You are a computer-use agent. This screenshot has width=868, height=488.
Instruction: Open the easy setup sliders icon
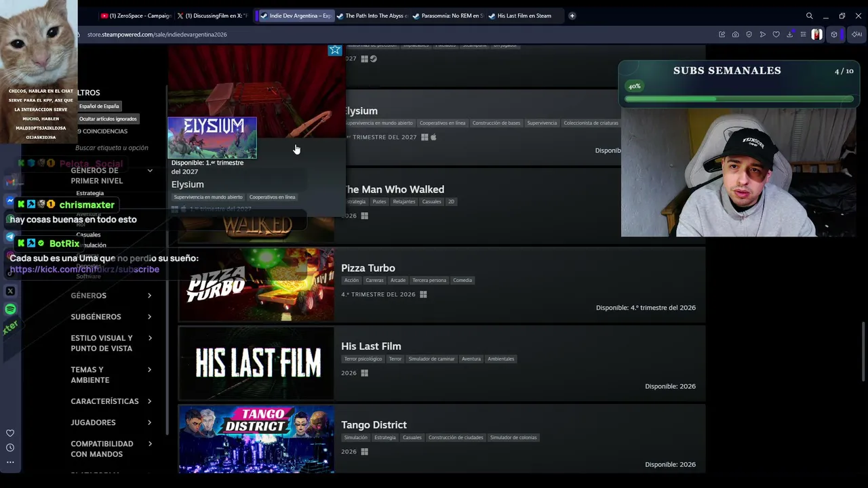pos(803,35)
